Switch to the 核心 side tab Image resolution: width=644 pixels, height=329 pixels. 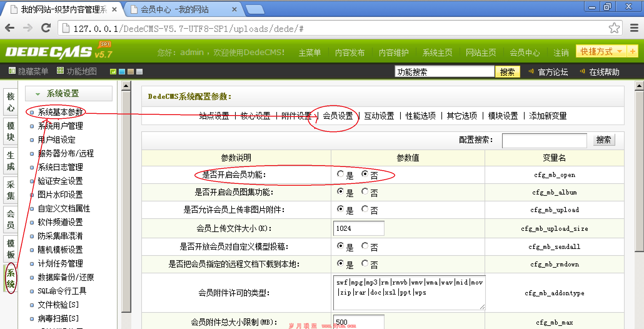[11, 102]
